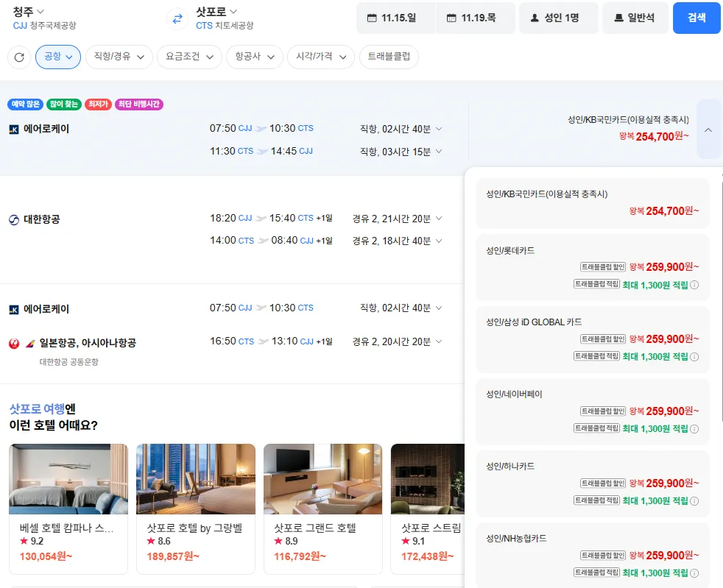Click 일본항공, 아시아나항공 airline name
723x588 pixels.
tap(88, 344)
